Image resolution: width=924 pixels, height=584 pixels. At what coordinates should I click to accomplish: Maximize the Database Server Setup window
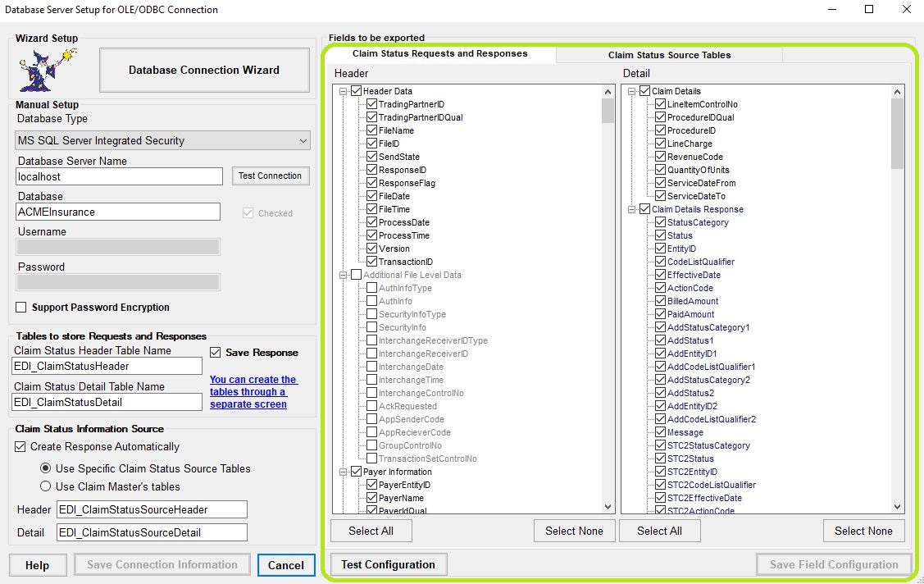coord(868,9)
